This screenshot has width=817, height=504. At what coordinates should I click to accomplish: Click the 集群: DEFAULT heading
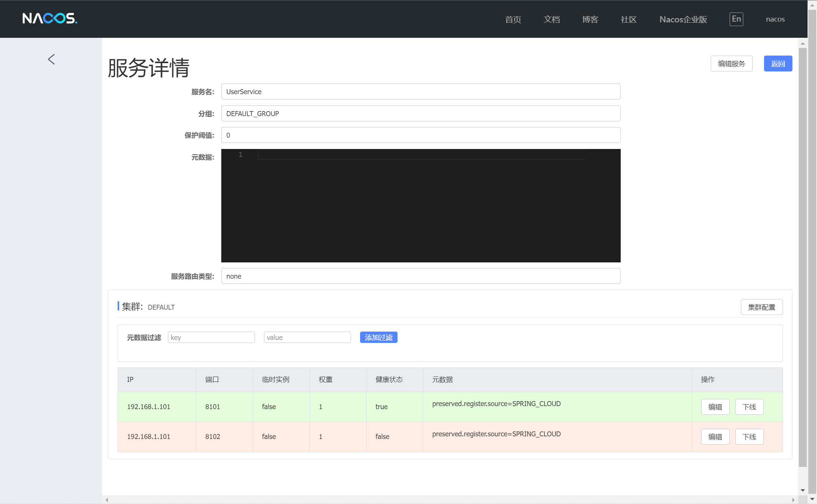pos(148,307)
